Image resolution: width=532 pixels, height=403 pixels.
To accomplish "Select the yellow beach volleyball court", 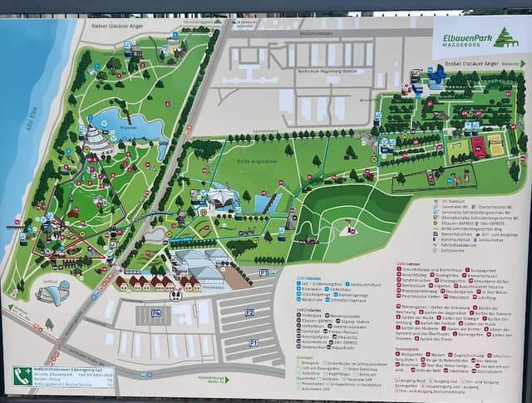I will click(x=496, y=145).
